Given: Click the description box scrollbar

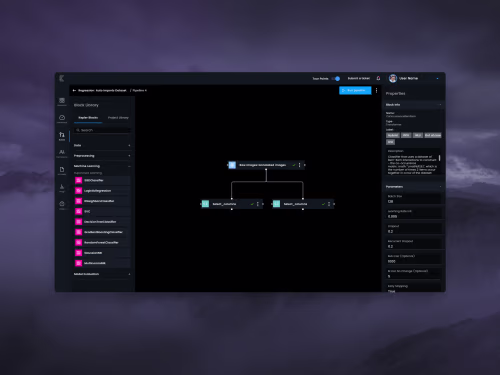Looking at the screenshot, I should click(x=439, y=158).
